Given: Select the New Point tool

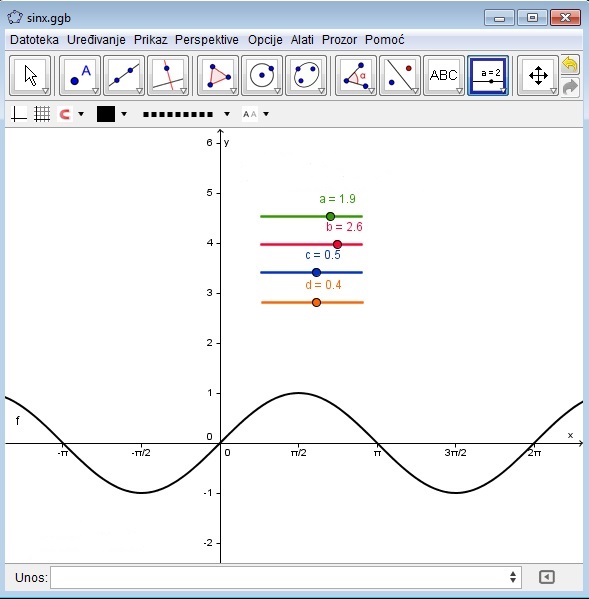Looking at the screenshot, I should (80, 75).
